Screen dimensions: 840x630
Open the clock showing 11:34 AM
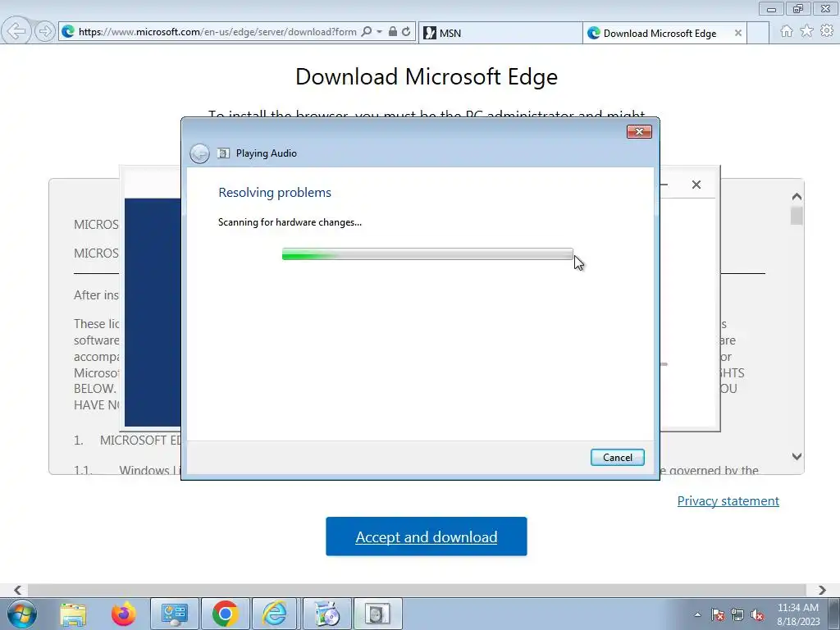[797, 614]
